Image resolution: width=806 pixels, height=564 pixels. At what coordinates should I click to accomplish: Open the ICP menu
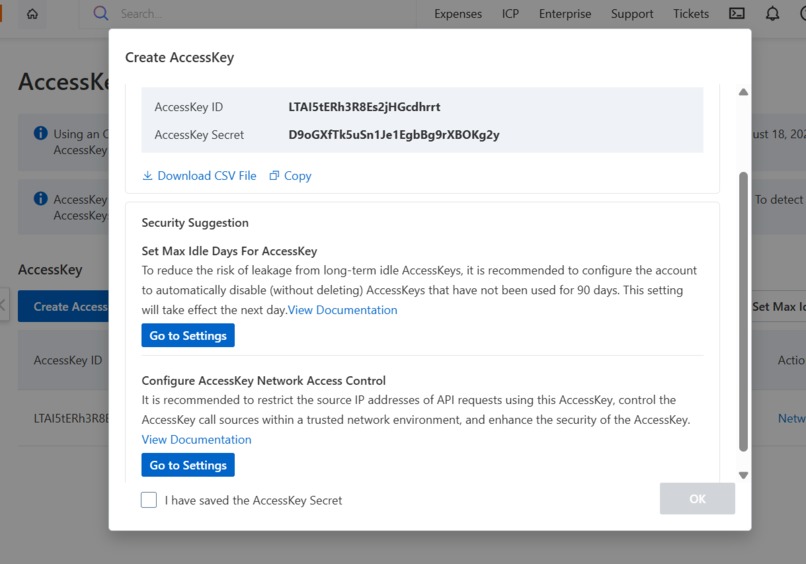point(510,14)
